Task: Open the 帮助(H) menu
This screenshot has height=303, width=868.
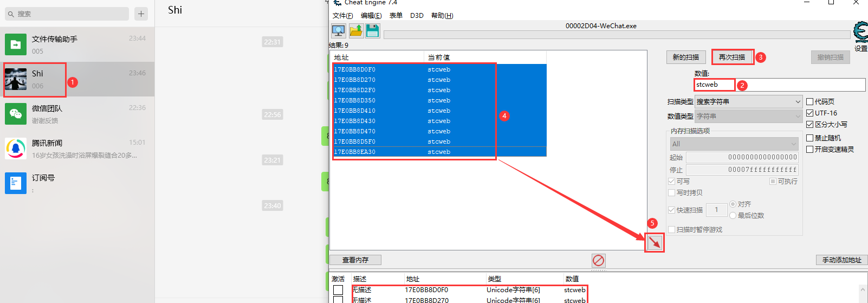Action: [x=442, y=16]
